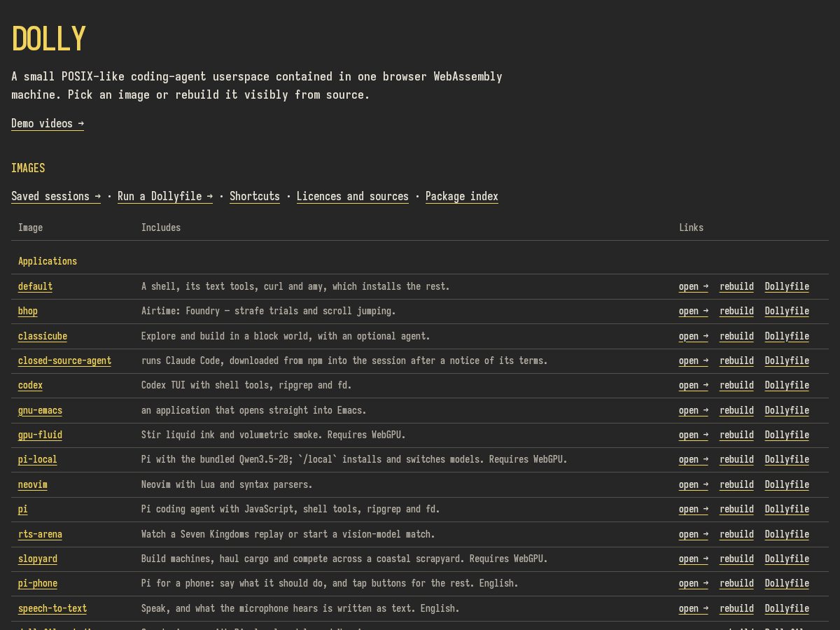Rebuild the speech-to-text image

(736, 608)
